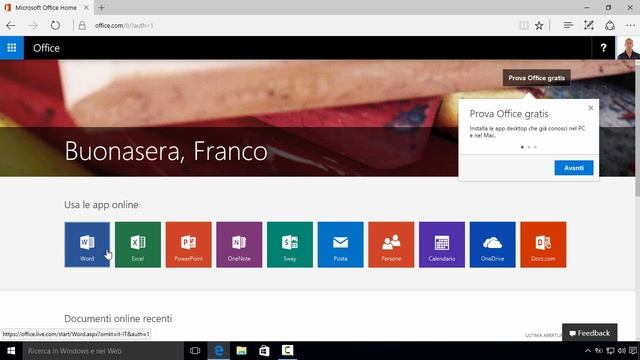Open the Calendario tile
The width and height of the screenshot is (640, 360).
point(442,244)
